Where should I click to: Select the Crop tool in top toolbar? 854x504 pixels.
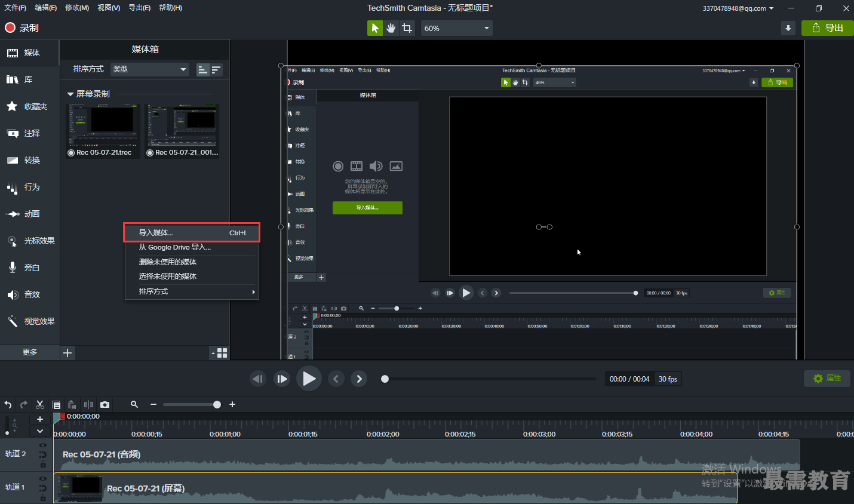407,28
